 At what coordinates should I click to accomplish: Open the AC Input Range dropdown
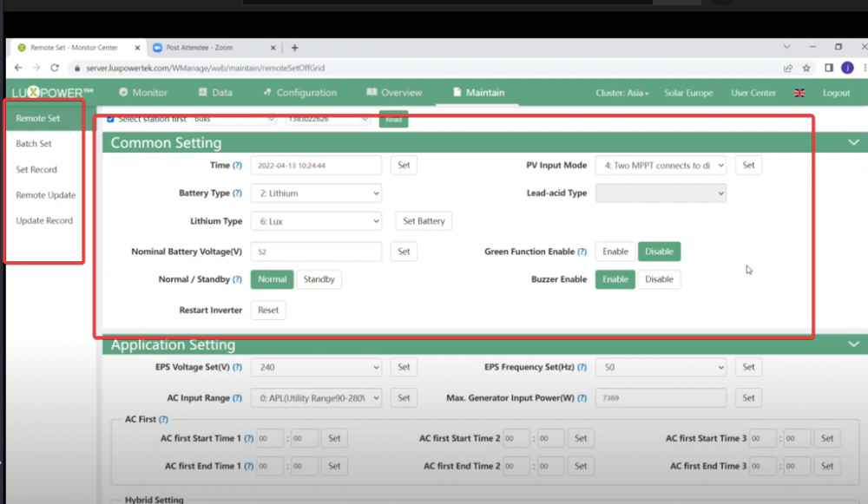[x=316, y=398]
